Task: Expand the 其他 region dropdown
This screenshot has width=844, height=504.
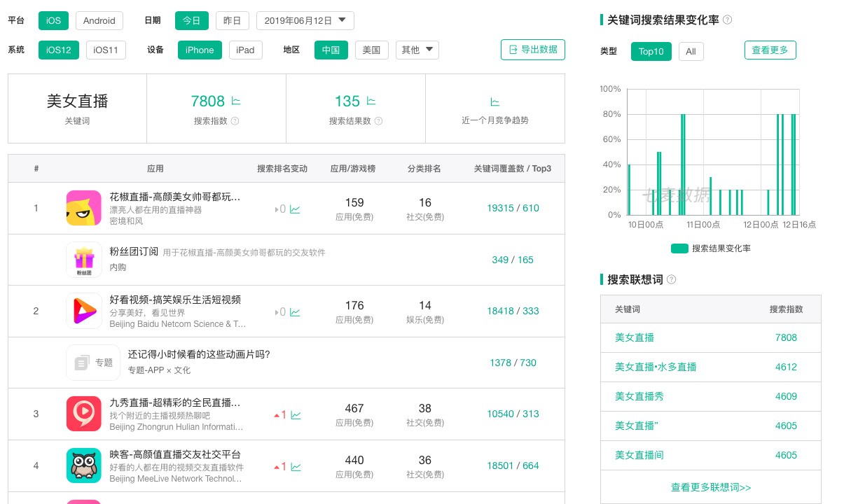Action: tap(417, 50)
